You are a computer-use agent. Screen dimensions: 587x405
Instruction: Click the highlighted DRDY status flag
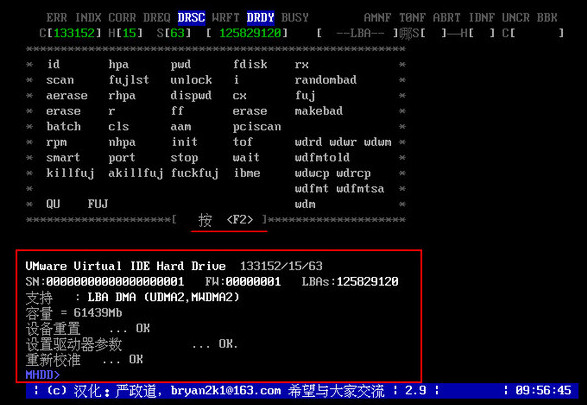click(260, 18)
